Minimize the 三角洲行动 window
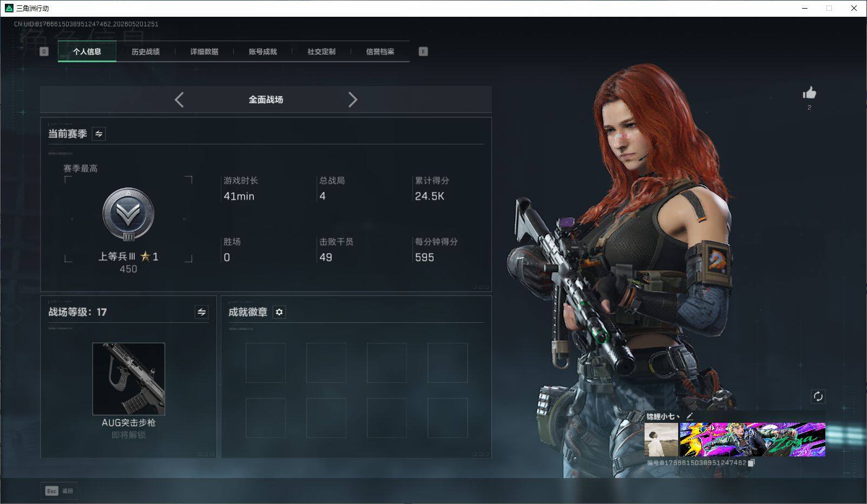867x504 pixels. 805,8
